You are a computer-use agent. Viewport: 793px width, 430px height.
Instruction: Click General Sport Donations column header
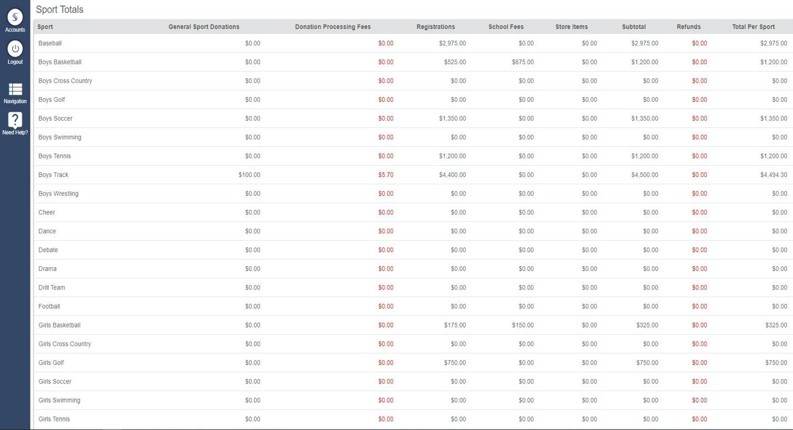coord(204,27)
